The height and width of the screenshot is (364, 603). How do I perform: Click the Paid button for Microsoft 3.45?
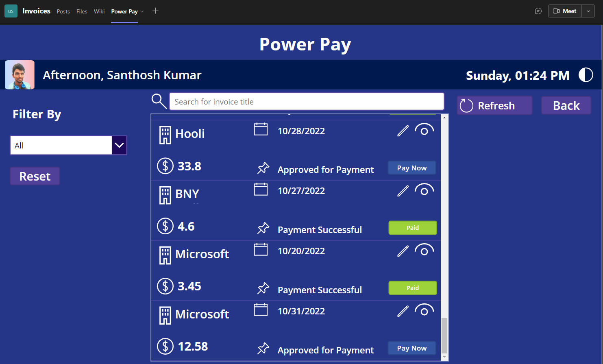pos(413,288)
